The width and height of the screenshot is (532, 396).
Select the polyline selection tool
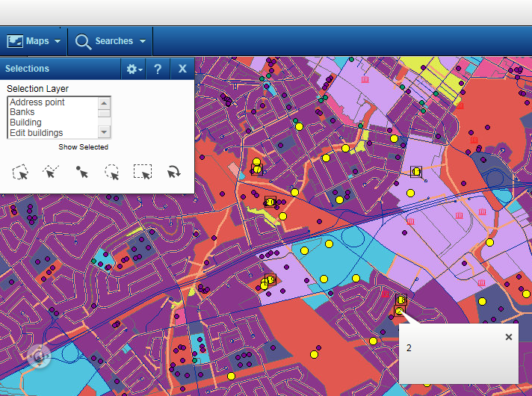(51, 172)
